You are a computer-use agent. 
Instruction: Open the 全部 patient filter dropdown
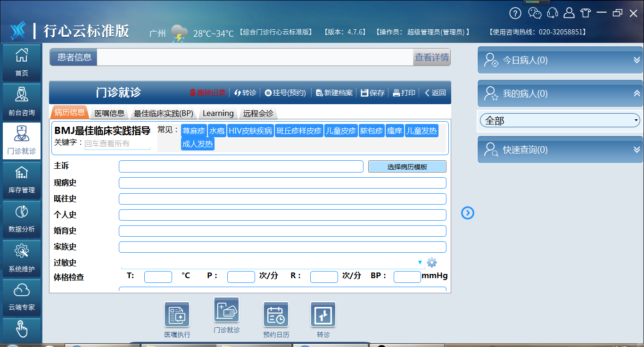(560, 121)
